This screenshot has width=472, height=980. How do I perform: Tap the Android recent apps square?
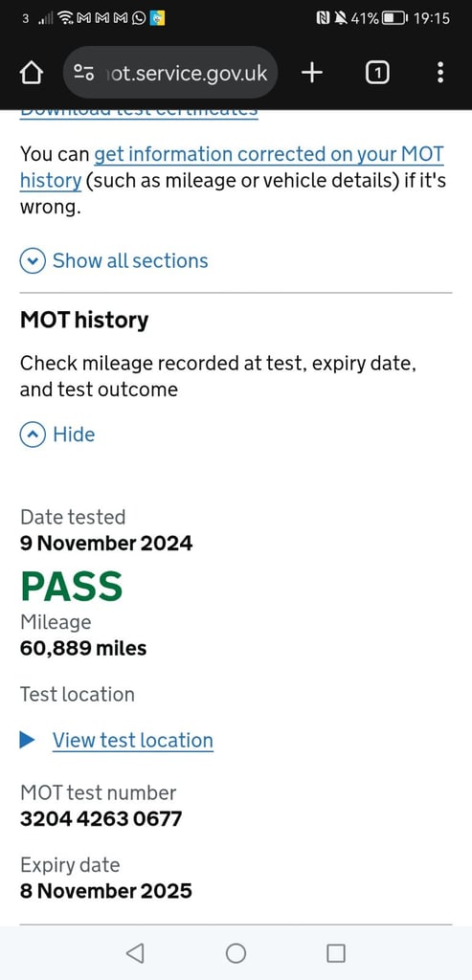click(336, 952)
